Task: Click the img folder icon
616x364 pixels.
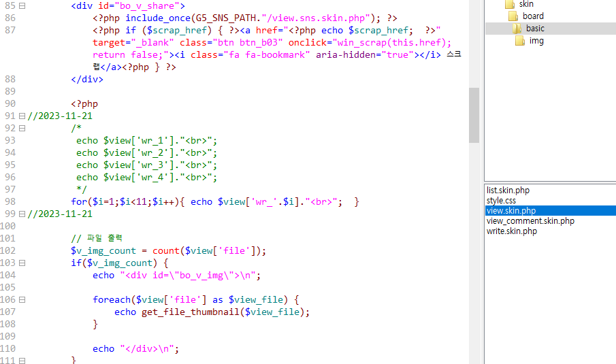Action: point(520,41)
